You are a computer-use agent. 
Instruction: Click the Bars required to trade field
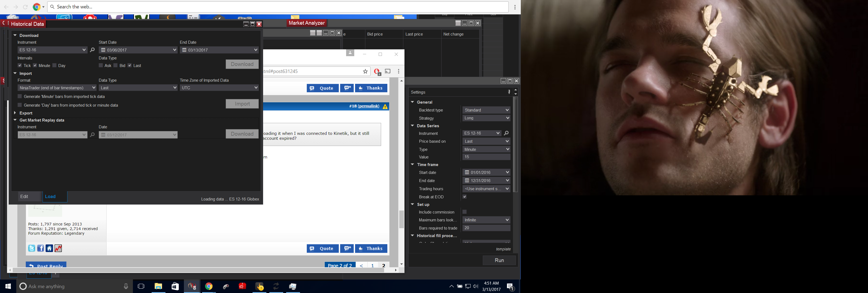tap(486, 228)
